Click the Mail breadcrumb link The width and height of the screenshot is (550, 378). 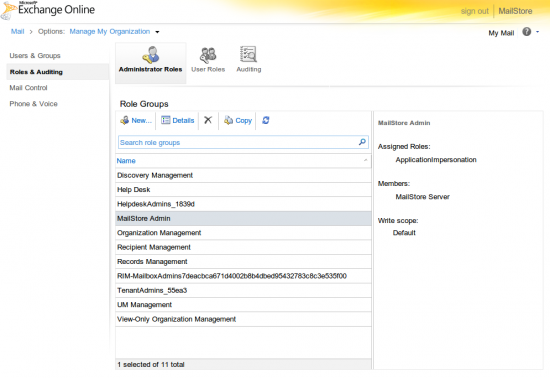[x=18, y=32]
